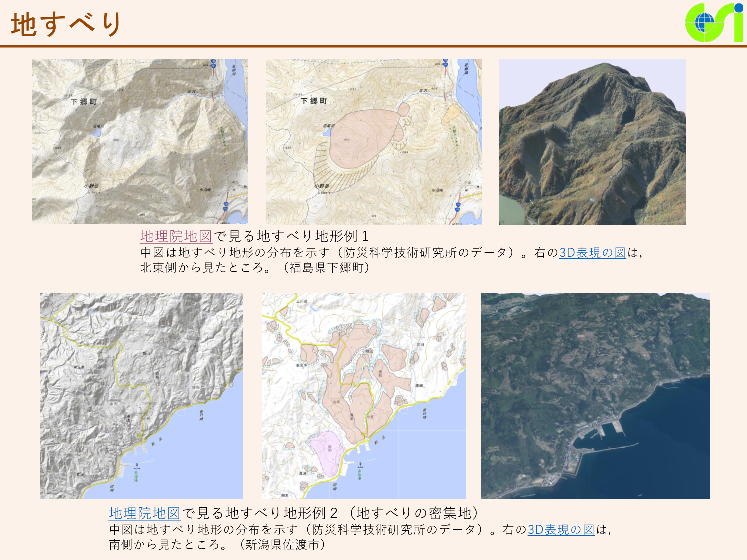Open the 3D表現の図 link for example 1

593,253
